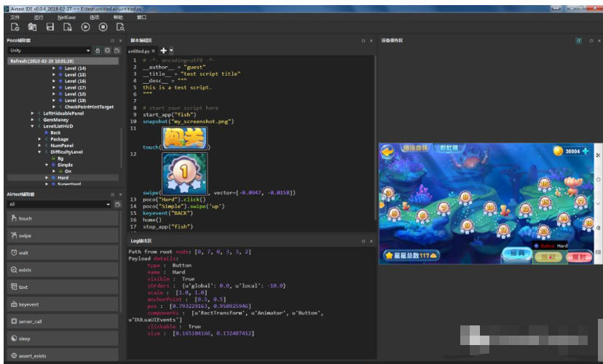Open the second menu bar item (运行)
The width and height of the screenshot is (603, 364).
(x=39, y=17)
